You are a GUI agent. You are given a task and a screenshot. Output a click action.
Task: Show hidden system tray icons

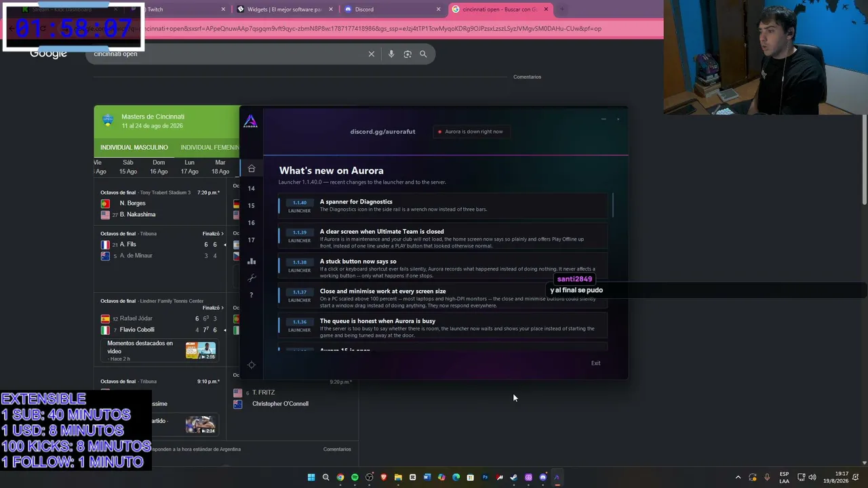point(738,477)
